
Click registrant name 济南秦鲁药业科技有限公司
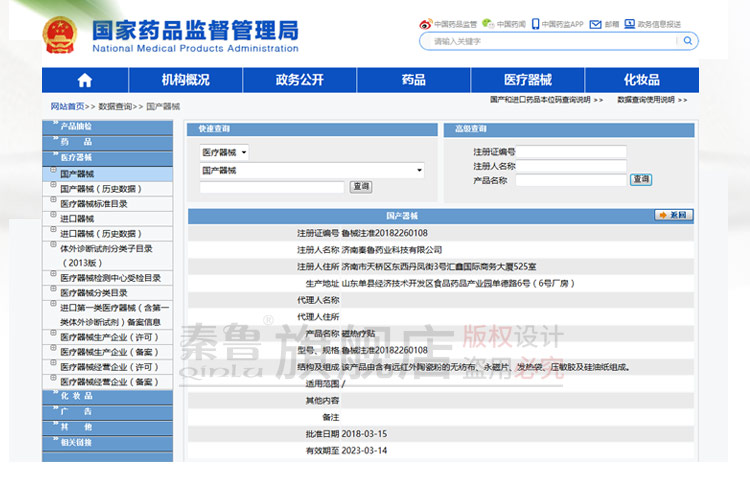click(x=392, y=250)
